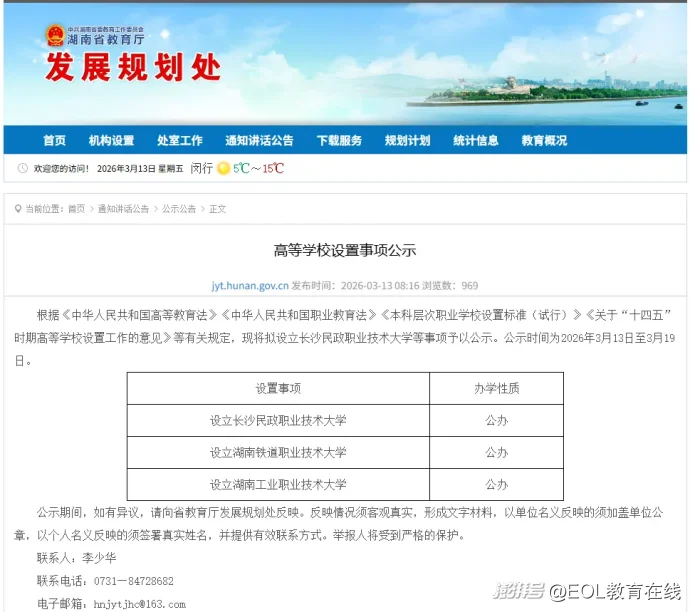
Task: Click the hnjytjhc@163.com email address
Action: [x=140, y=604]
